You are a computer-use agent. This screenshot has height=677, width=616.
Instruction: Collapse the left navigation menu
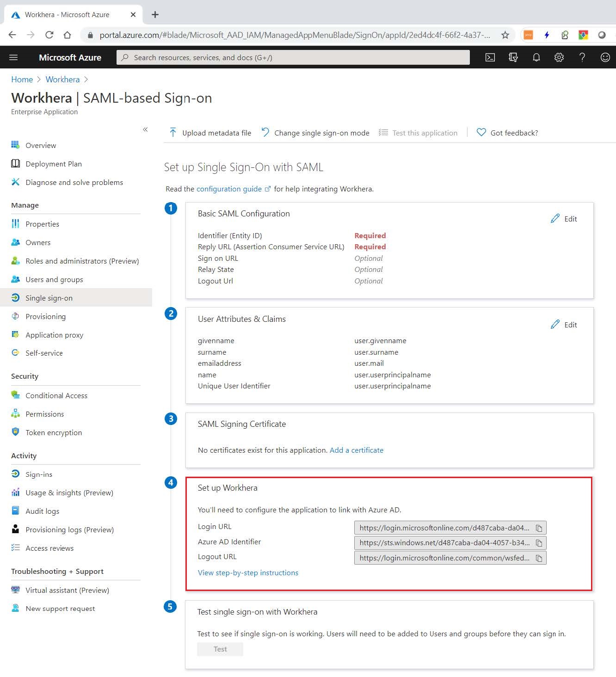145,129
